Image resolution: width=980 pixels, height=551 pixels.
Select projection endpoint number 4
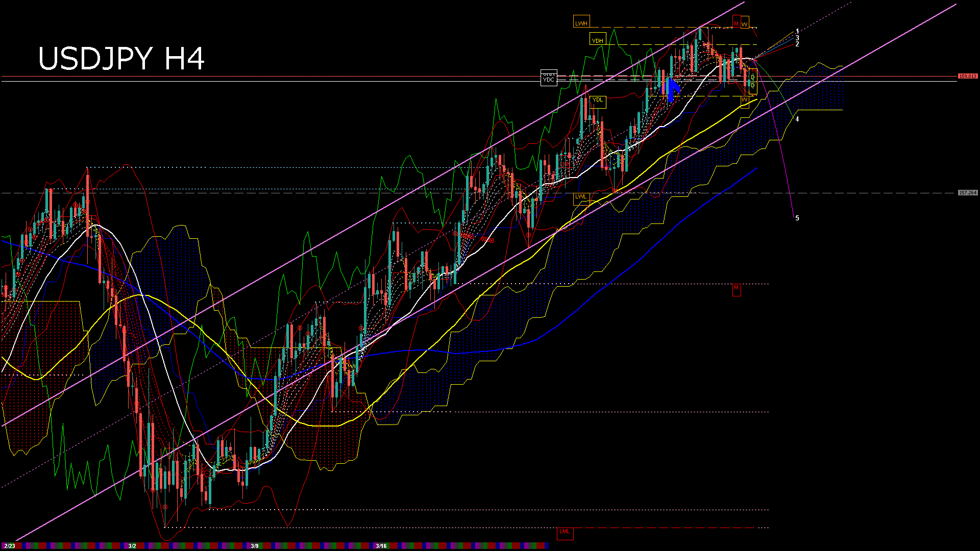[x=797, y=119]
